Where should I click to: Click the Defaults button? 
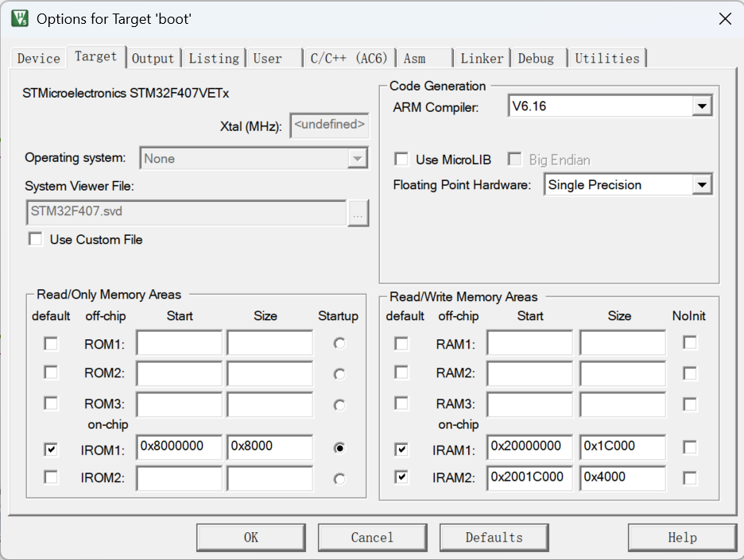pyautogui.click(x=494, y=538)
